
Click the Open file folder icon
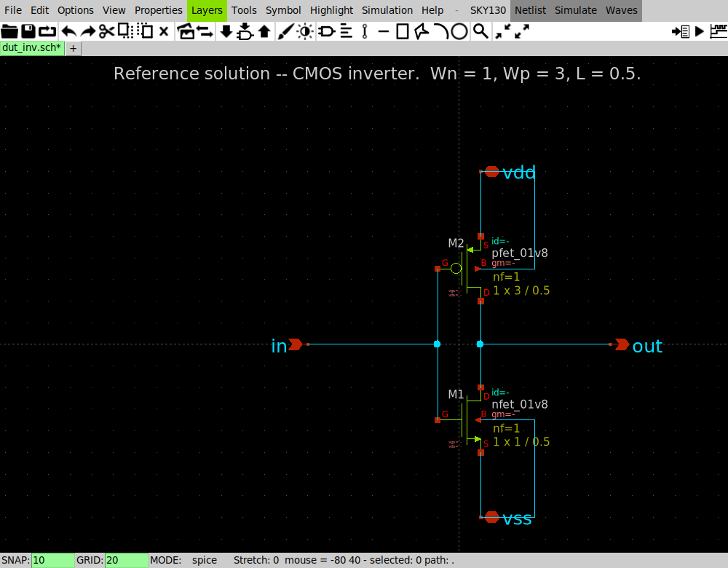(x=9, y=31)
